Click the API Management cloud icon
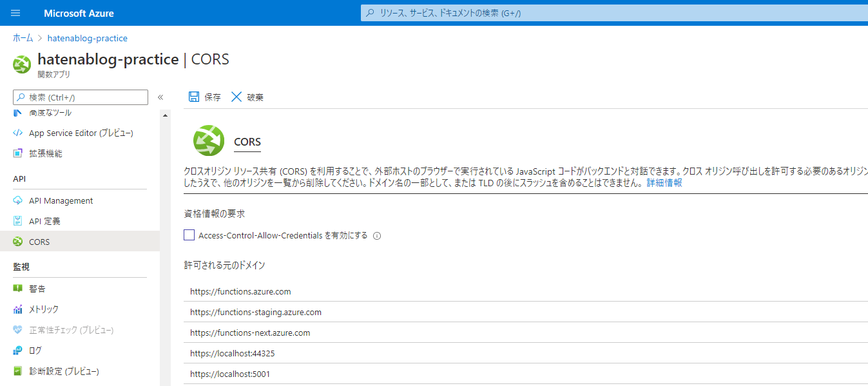The height and width of the screenshot is (386, 868). [x=17, y=200]
